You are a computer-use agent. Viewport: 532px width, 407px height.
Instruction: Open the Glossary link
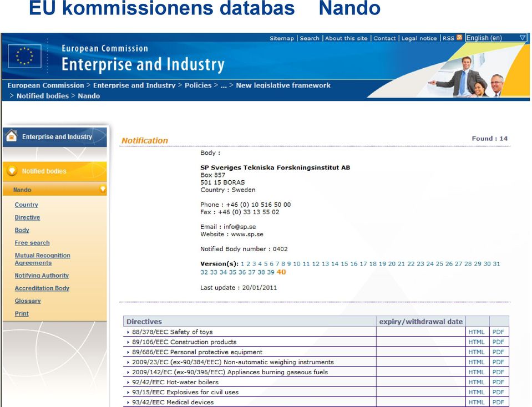click(28, 301)
